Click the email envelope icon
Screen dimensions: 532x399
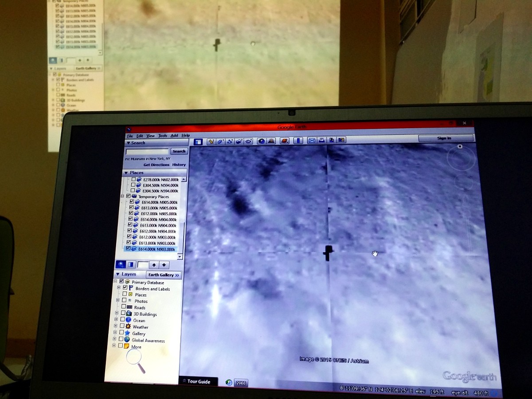coord(312,141)
